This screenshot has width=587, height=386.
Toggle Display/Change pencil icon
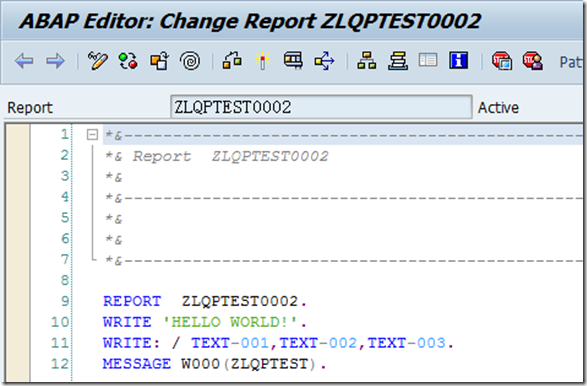tap(98, 61)
